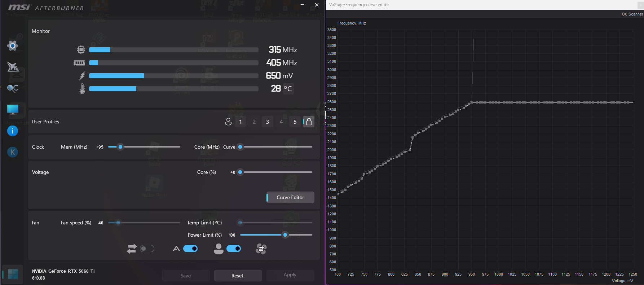
Task: Click the Save button
Action: 186,276
